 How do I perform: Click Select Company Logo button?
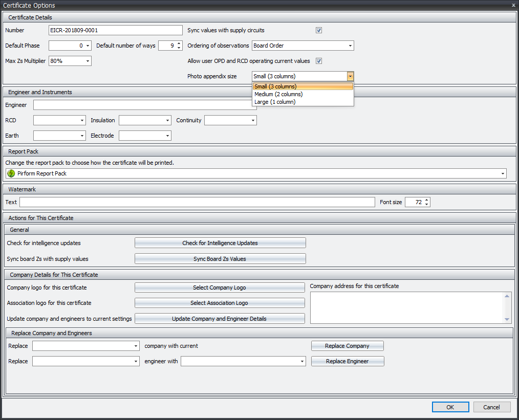(219, 288)
